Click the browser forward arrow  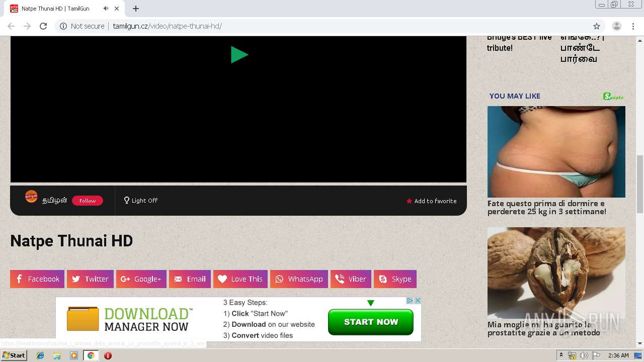pyautogui.click(x=27, y=26)
